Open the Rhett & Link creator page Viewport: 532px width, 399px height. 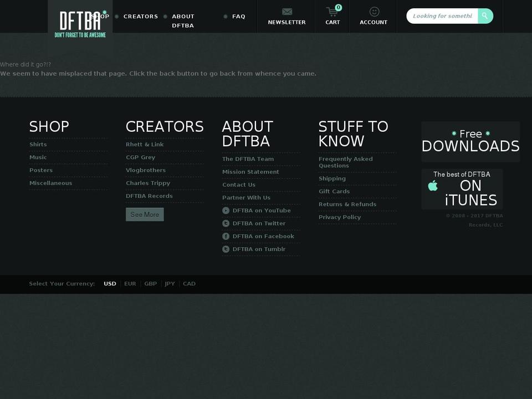145,144
